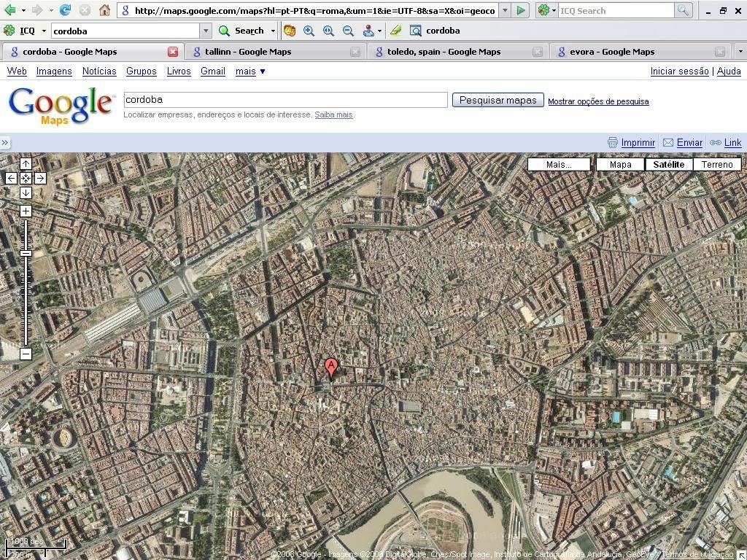Open the 'mais' dropdown in Google navigation
The width and height of the screenshot is (747, 560).
coord(250,71)
